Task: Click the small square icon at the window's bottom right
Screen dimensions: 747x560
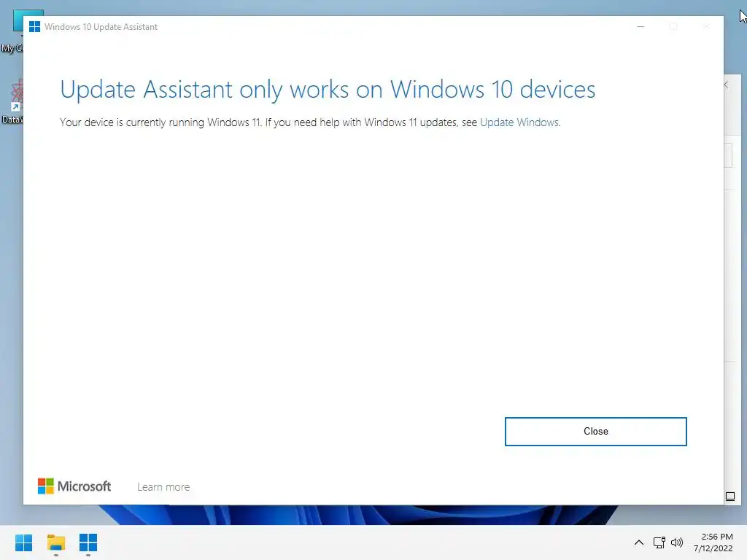Action: pyautogui.click(x=729, y=497)
